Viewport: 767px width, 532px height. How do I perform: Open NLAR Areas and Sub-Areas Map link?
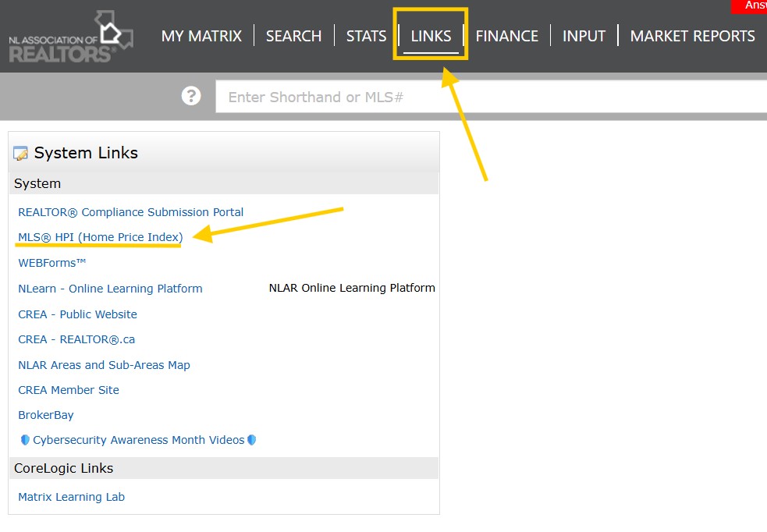104,365
